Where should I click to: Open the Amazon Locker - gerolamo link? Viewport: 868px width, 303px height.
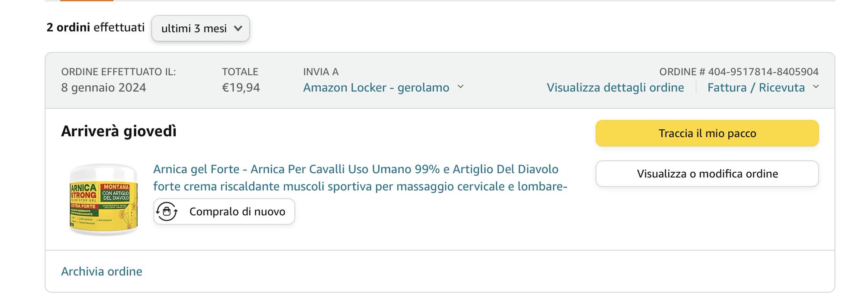(376, 87)
